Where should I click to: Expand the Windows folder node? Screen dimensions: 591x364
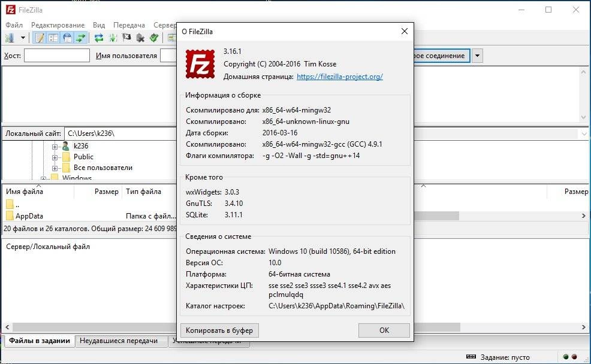[43, 178]
